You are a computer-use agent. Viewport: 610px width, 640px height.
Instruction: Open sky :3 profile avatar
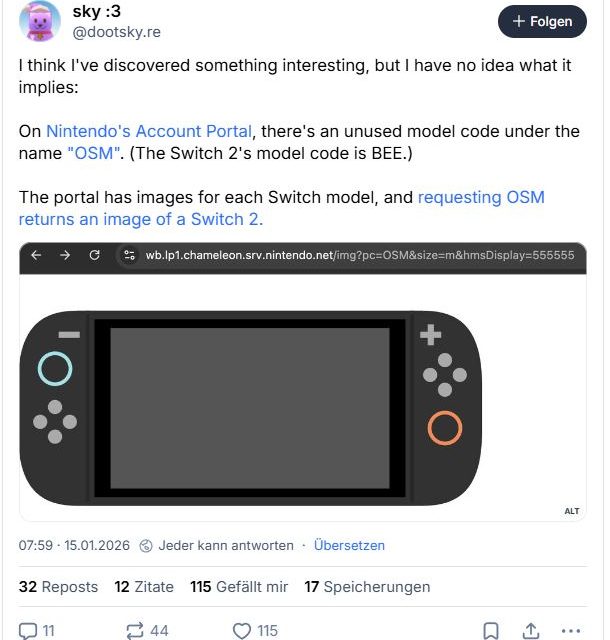(39, 20)
